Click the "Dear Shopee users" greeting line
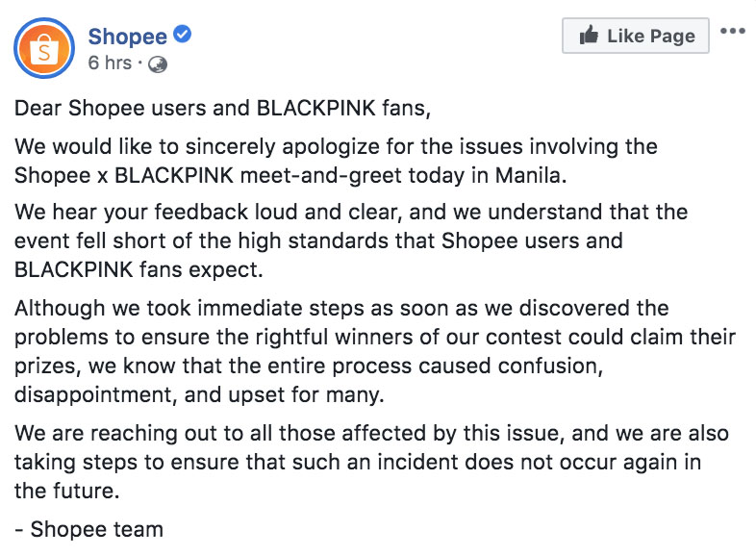This screenshot has width=756, height=556. (223, 108)
